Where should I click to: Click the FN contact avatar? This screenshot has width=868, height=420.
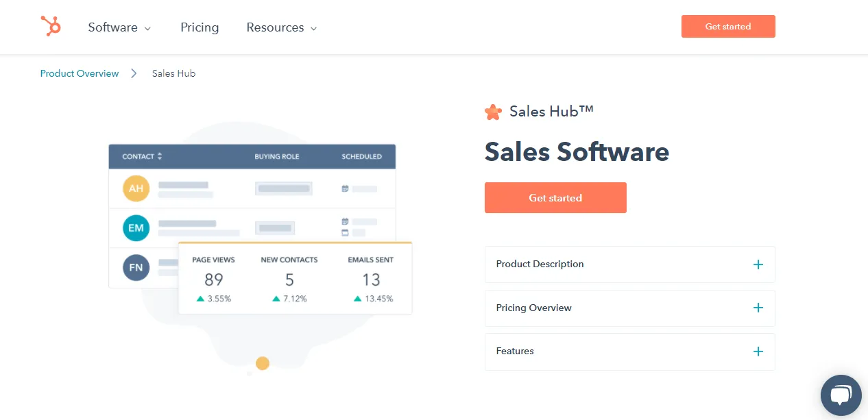click(136, 267)
